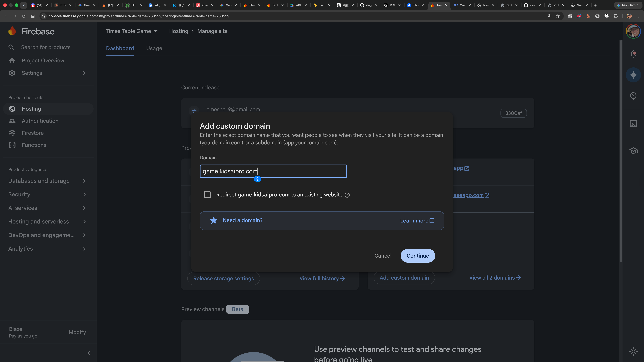Click the password manager icon under domain field
Screen dimensions: 644x362
click(257, 179)
